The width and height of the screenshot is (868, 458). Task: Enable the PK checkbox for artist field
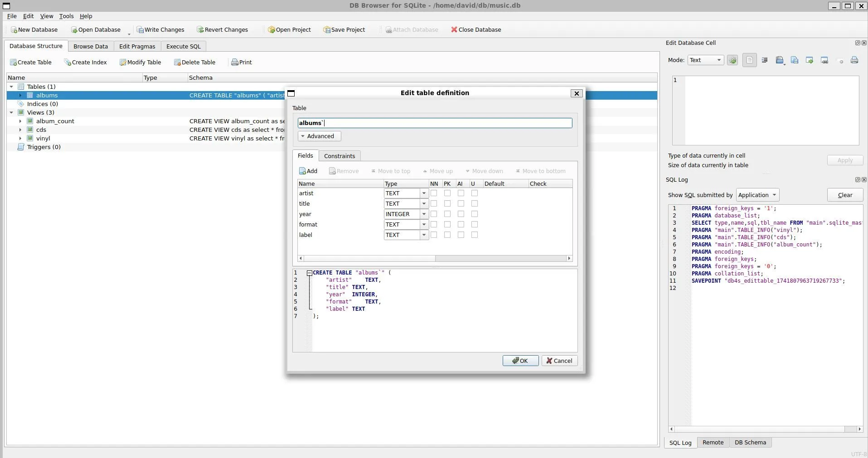447,193
